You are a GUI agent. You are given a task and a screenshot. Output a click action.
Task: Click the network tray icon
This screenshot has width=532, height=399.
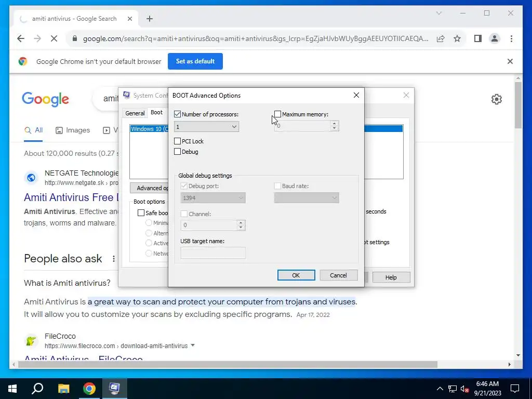pos(453,389)
